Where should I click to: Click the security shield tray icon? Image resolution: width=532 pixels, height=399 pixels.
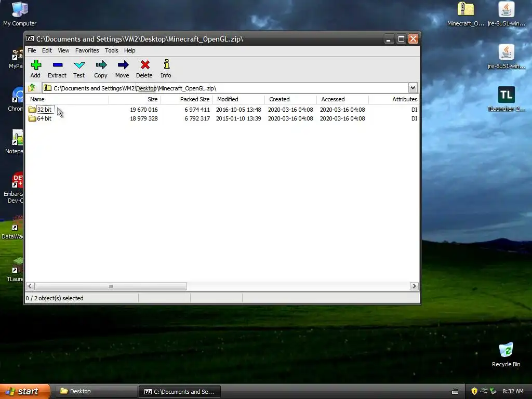(x=474, y=391)
